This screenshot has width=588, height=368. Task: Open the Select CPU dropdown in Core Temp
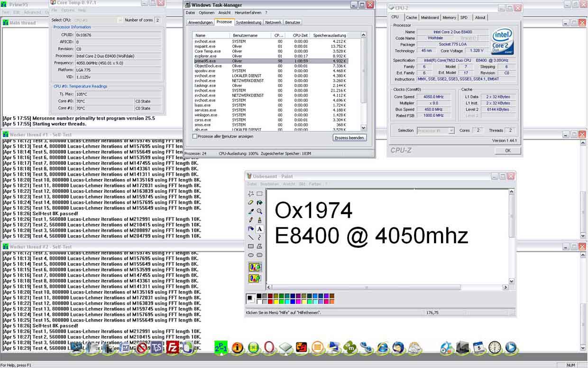point(119,20)
